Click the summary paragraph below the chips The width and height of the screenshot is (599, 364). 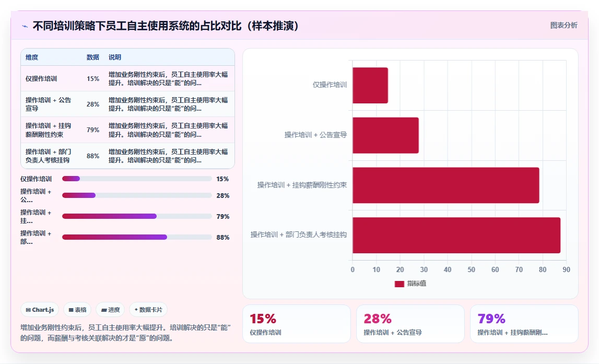click(x=126, y=333)
